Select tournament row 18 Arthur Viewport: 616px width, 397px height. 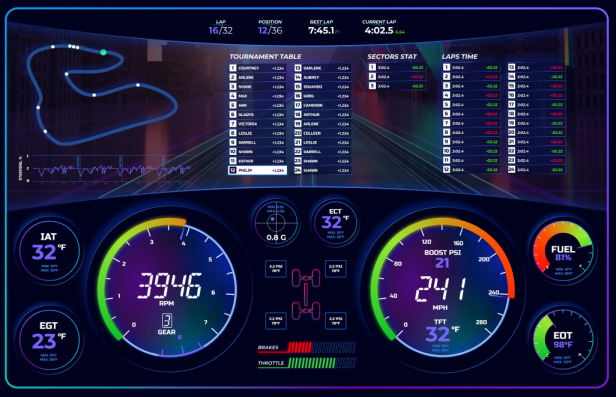pyautogui.click(x=323, y=115)
